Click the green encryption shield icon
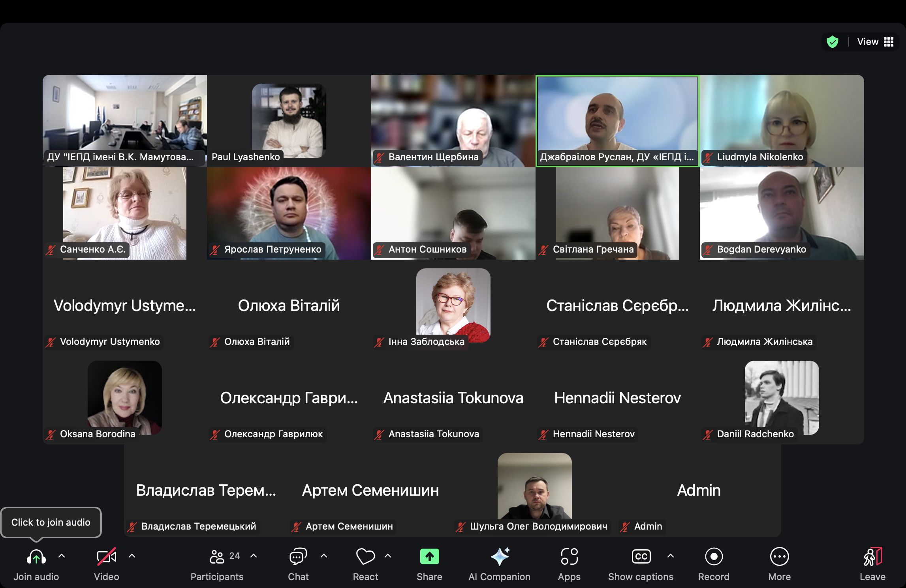906x588 pixels. click(x=833, y=42)
